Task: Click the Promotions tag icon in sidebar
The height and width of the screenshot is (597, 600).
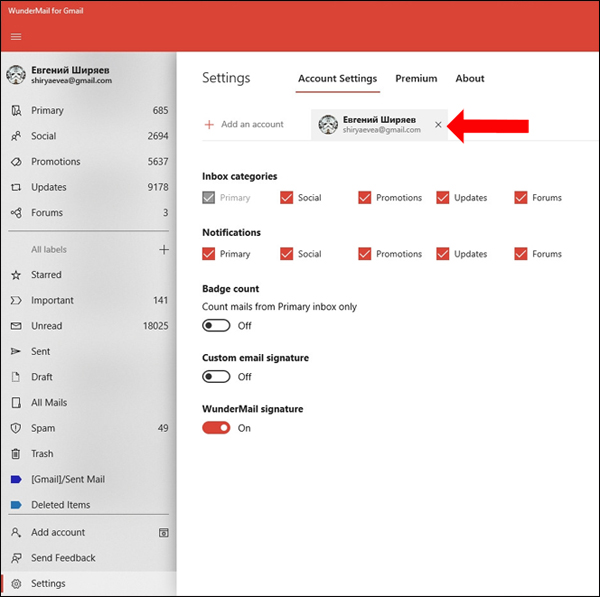Action: [16, 161]
